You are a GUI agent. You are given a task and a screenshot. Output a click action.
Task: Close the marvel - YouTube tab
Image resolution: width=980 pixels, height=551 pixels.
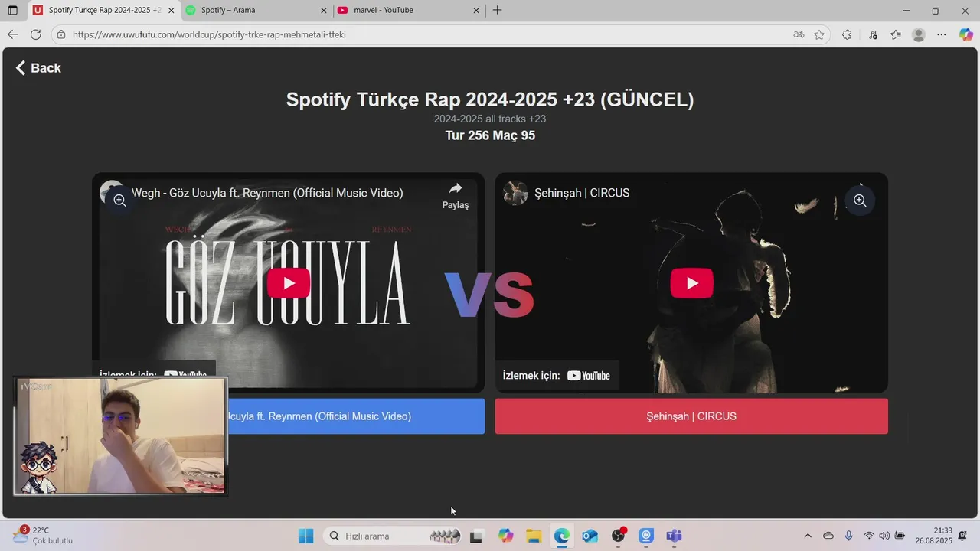(476, 11)
